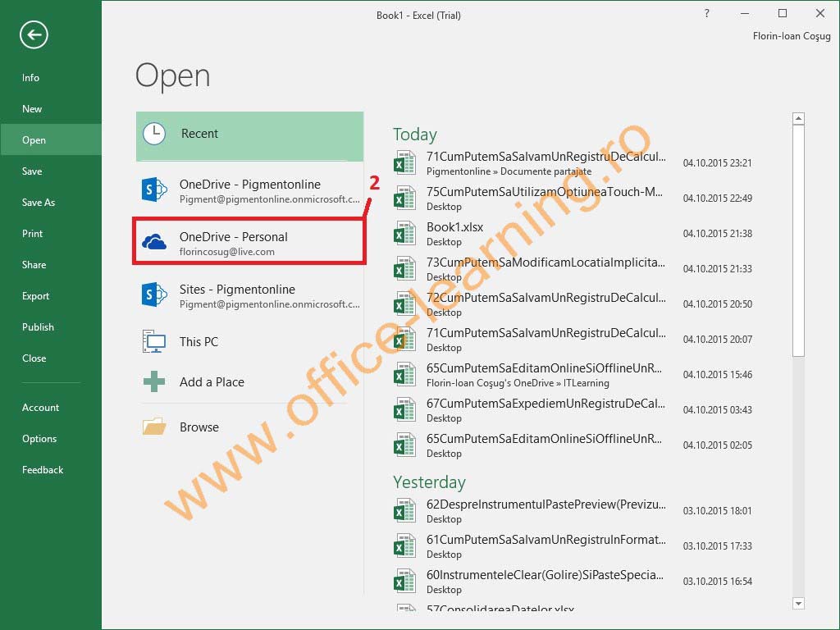
Task: Click the Florin-Ioan Coşug account name
Action: tap(792, 36)
